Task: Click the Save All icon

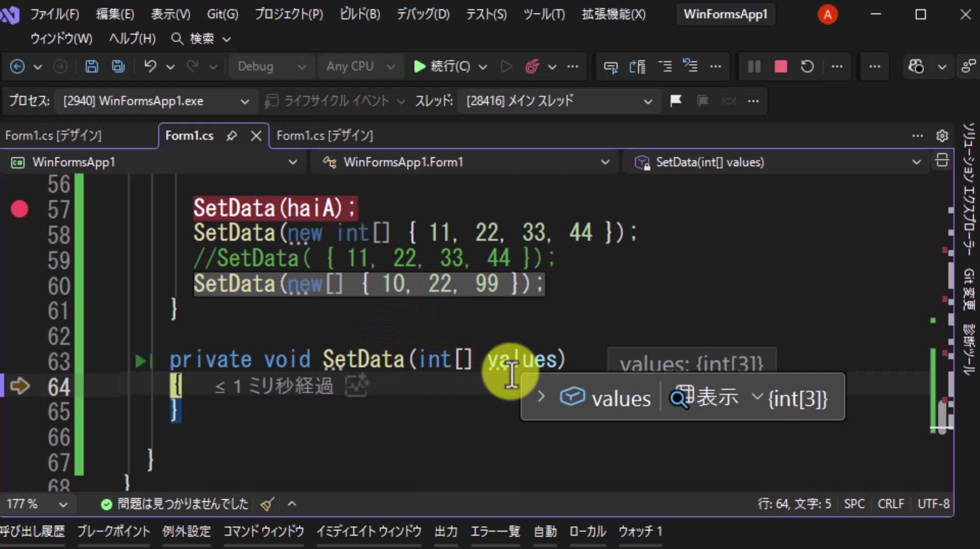Action: (x=118, y=66)
